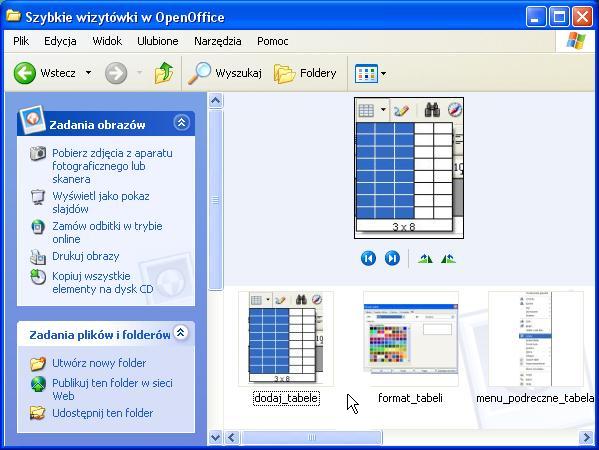Click the online prints order icon
The image size is (599, 450).
point(38,227)
